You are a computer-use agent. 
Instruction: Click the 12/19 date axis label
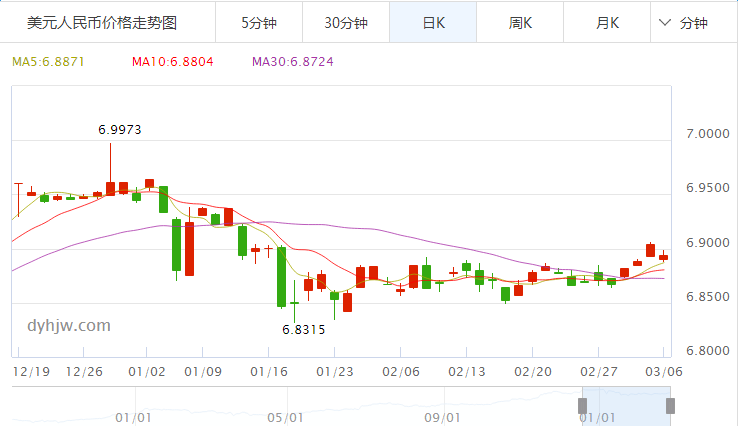[31, 372]
